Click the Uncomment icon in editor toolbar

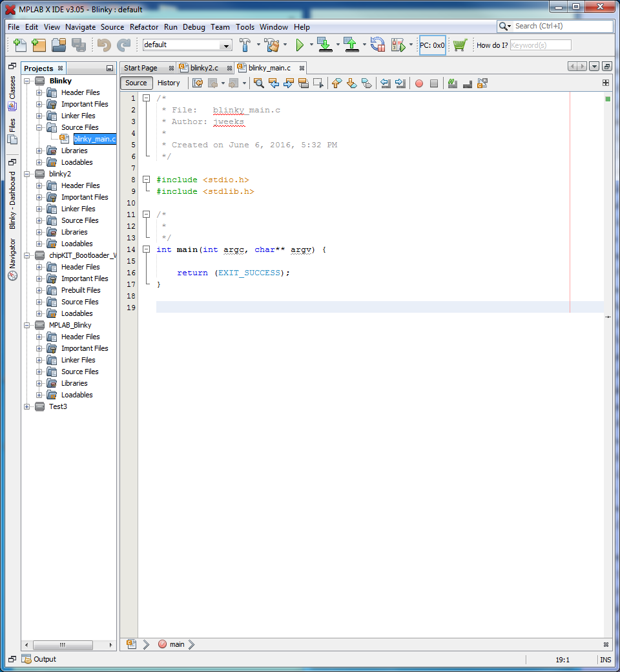pyautogui.click(x=468, y=83)
